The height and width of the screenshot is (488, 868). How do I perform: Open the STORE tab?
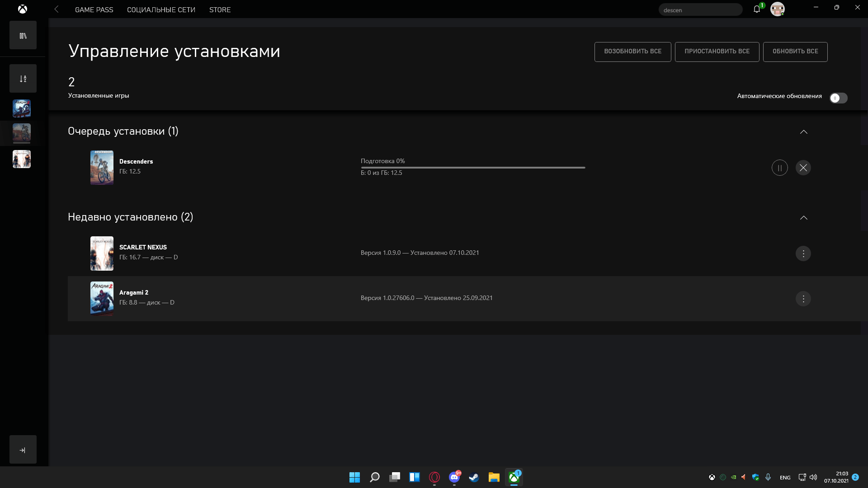(220, 9)
